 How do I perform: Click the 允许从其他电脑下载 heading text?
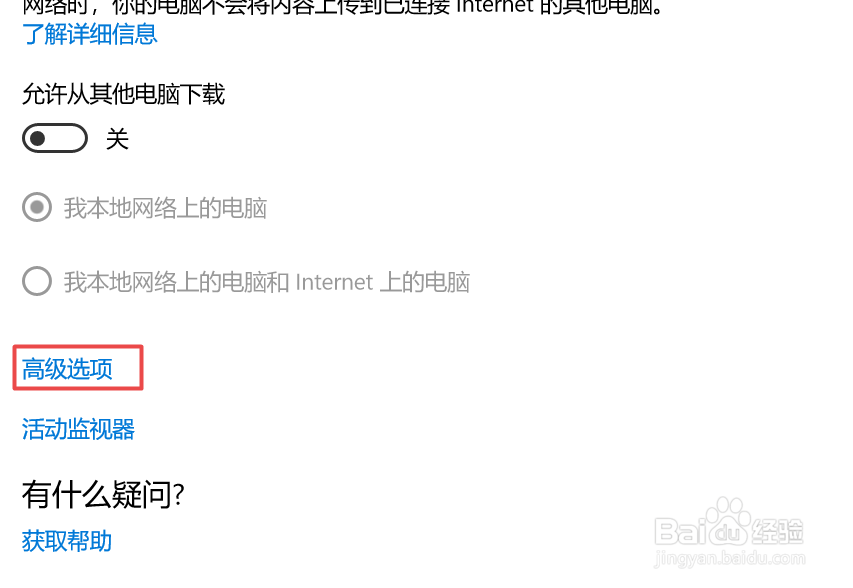click(123, 94)
